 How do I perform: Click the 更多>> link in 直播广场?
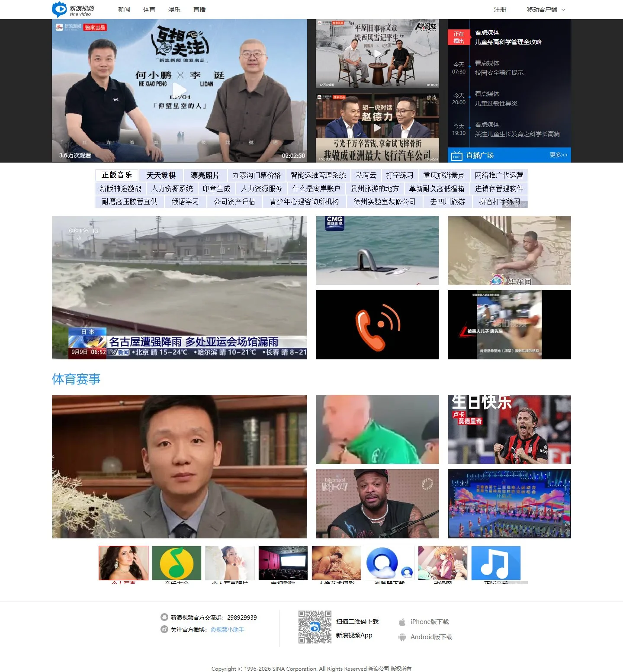pyautogui.click(x=559, y=155)
